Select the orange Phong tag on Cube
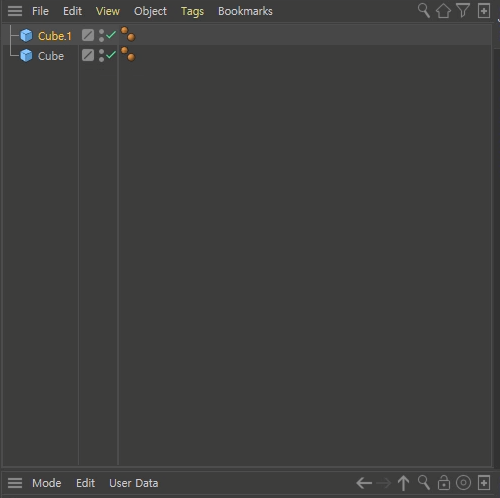500x498 pixels. [x=128, y=54]
